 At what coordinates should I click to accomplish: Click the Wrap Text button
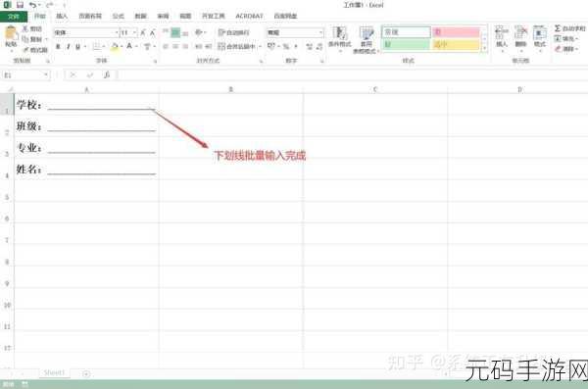pos(233,32)
